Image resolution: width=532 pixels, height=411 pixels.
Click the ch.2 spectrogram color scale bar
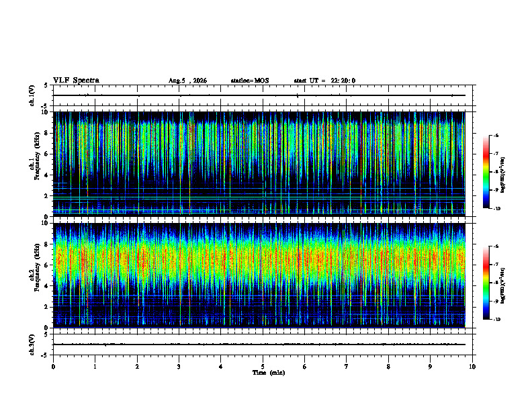pyautogui.click(x=486, y=283)
